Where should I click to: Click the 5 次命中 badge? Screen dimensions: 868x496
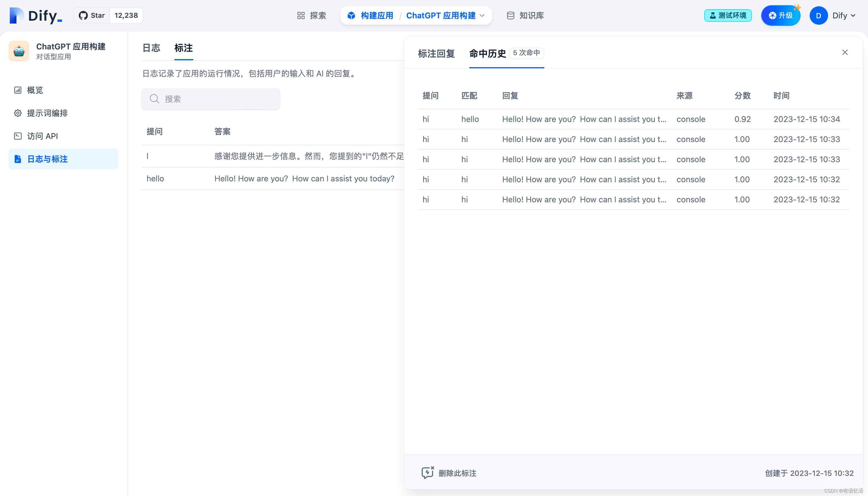(526, 53)
